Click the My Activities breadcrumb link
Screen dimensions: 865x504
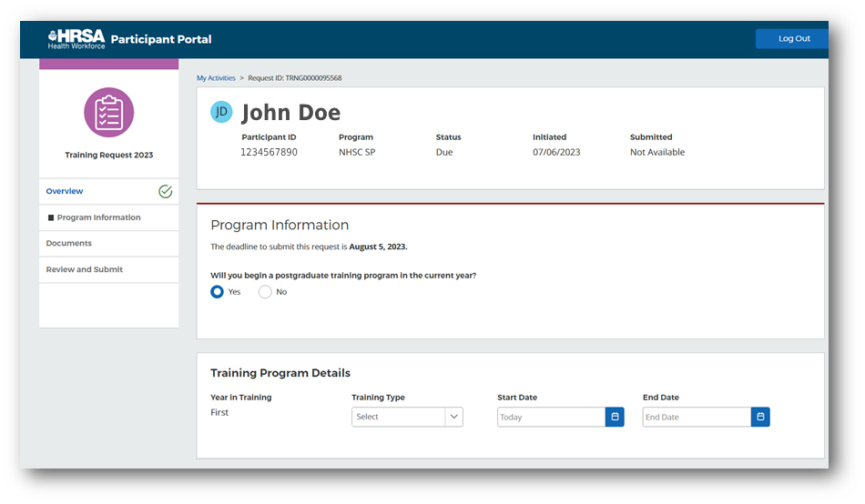(x=216, y=78)
